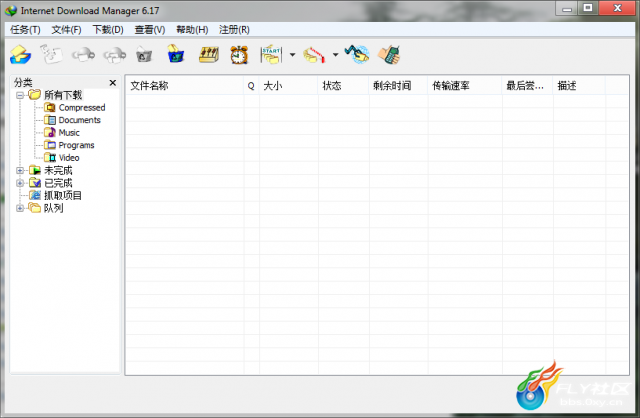The height and width of the screenshot is (418, 640).
Task: Close the 分类 panel with its X
Action: tap(113, 83)
